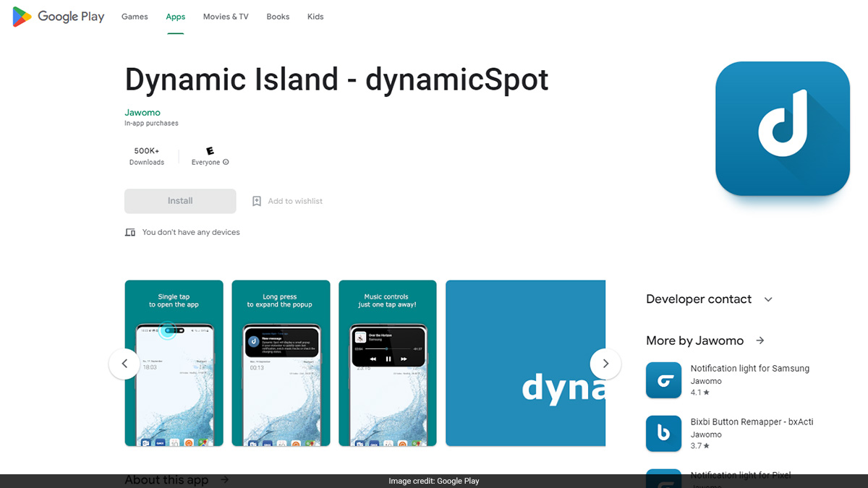Select the Notification light for Samsung app icon
The image size is (868, 488).
tap(663, 380)
